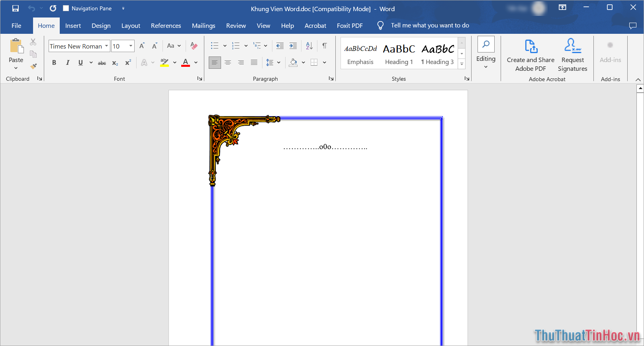
Task: Click the Copy icon
Action: [x=33, y=54]
